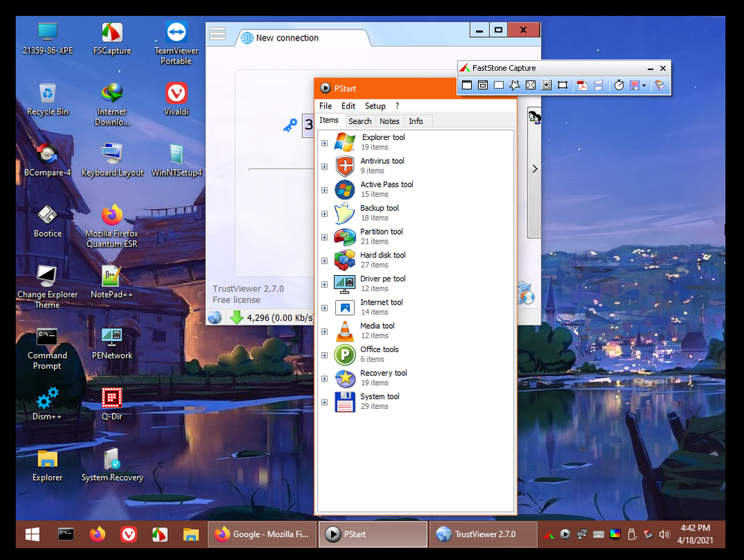Expand Active Pass tool group
This screenshot has width=744, height=560.
pyautogui.click(x=325, y=190)
